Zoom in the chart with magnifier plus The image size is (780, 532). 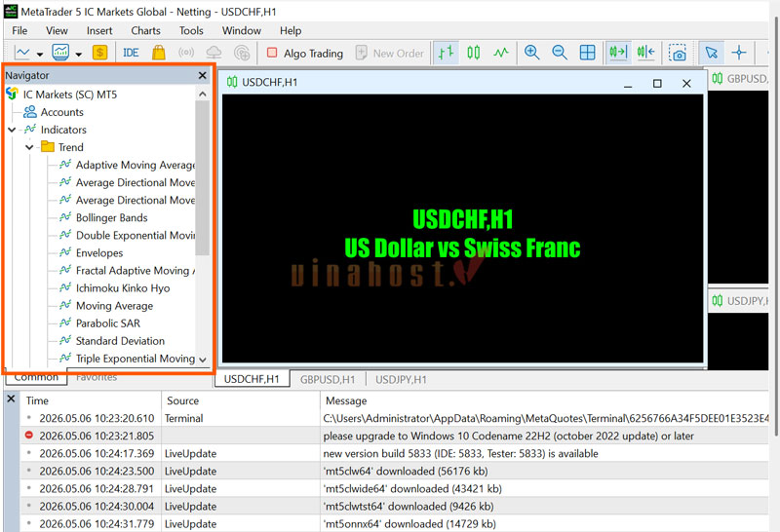(531, 53)
